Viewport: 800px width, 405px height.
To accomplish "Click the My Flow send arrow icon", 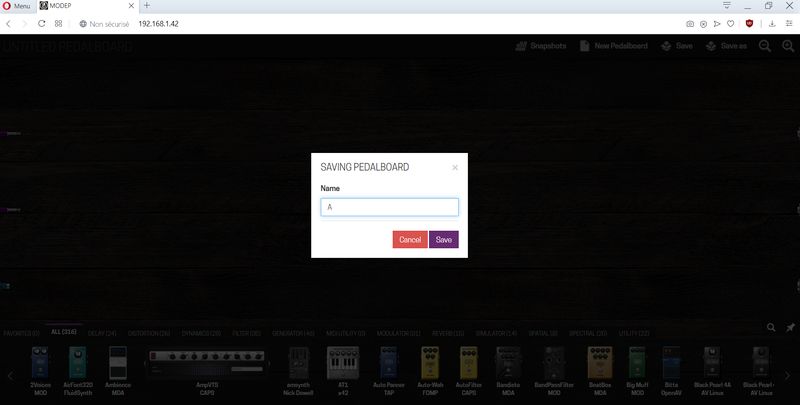I will point(717,24).
